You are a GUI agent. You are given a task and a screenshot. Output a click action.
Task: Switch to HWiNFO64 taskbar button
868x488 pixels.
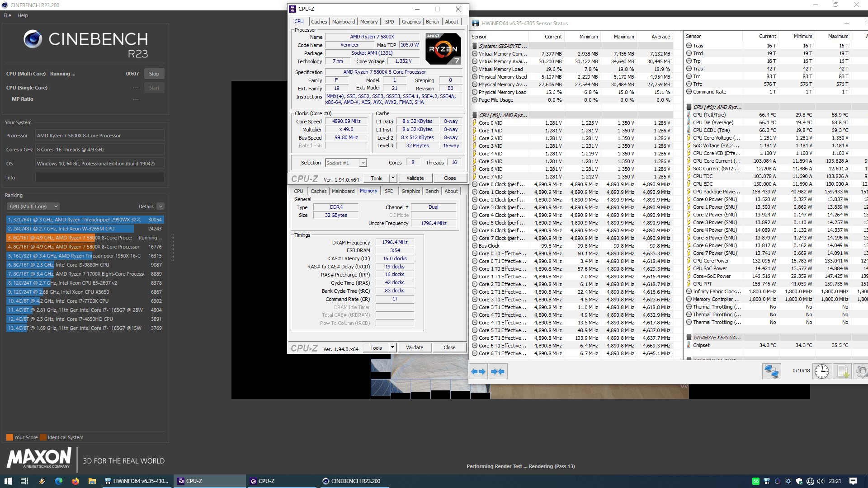tap(137, 481)
